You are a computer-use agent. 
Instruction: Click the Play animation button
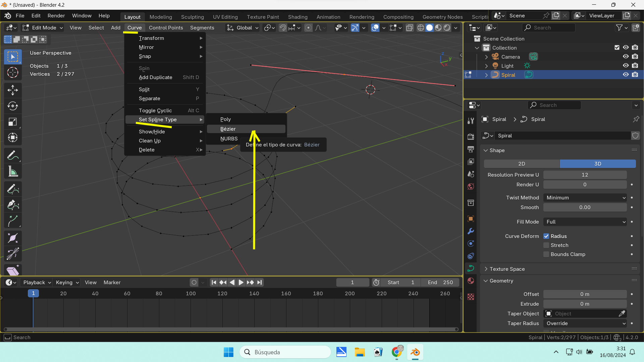coord(241,283)
